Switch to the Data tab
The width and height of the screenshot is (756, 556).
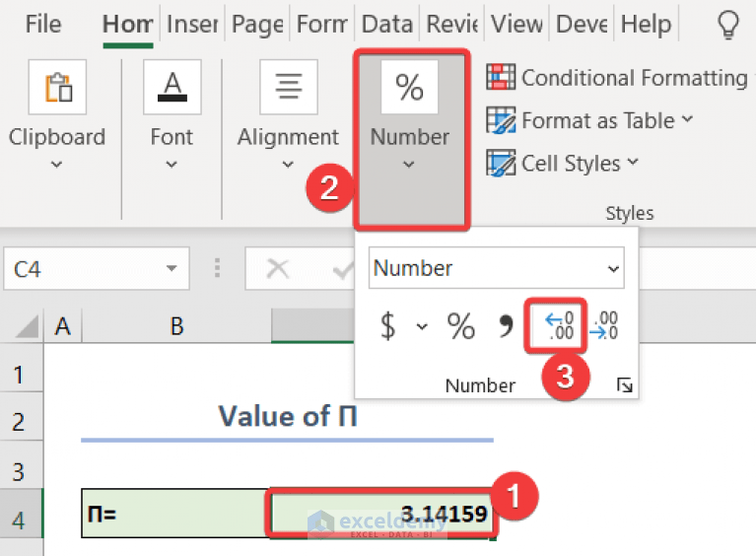[x=387, y=24]
